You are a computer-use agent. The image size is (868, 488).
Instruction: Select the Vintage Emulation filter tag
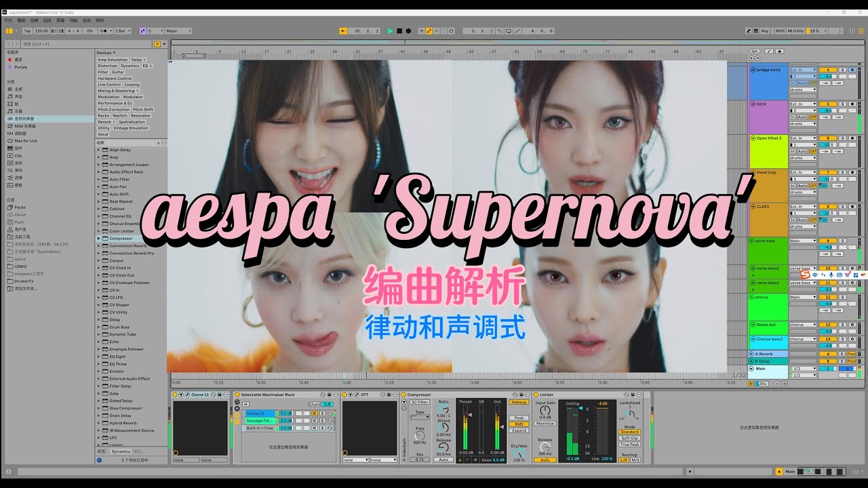coord(132,128)
